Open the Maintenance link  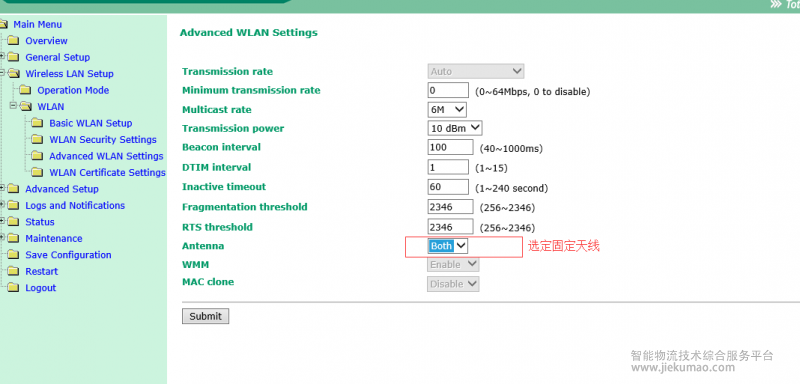click(54, 238)
